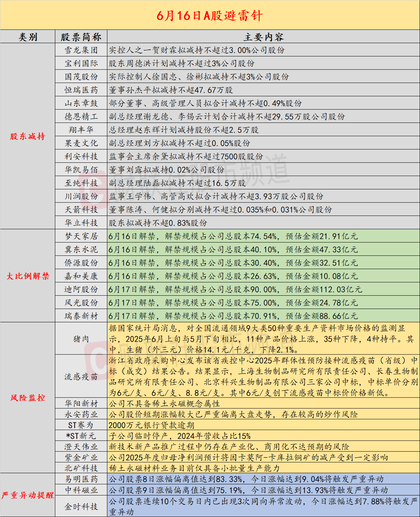Select the 主要内容 column header
Viewport: 420px width, 517px height.
tap(263, 37)
